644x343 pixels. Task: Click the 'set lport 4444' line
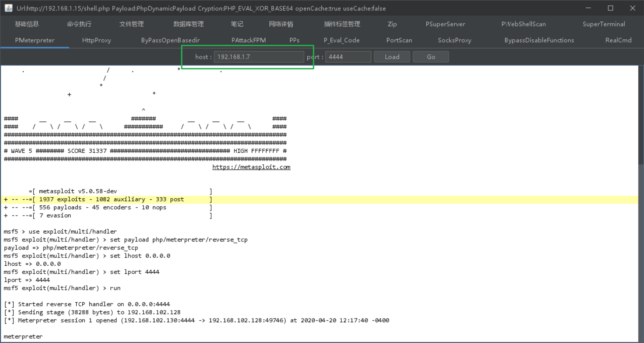point(81,272)
